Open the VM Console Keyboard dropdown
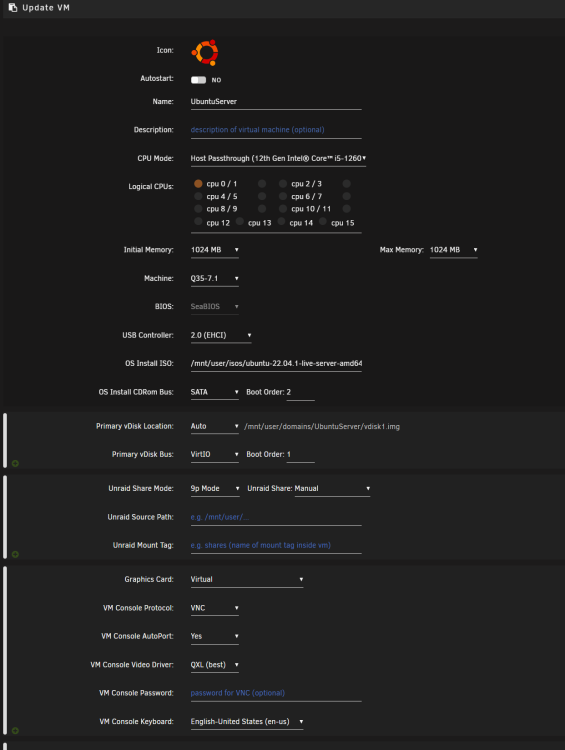 [247, 721]
